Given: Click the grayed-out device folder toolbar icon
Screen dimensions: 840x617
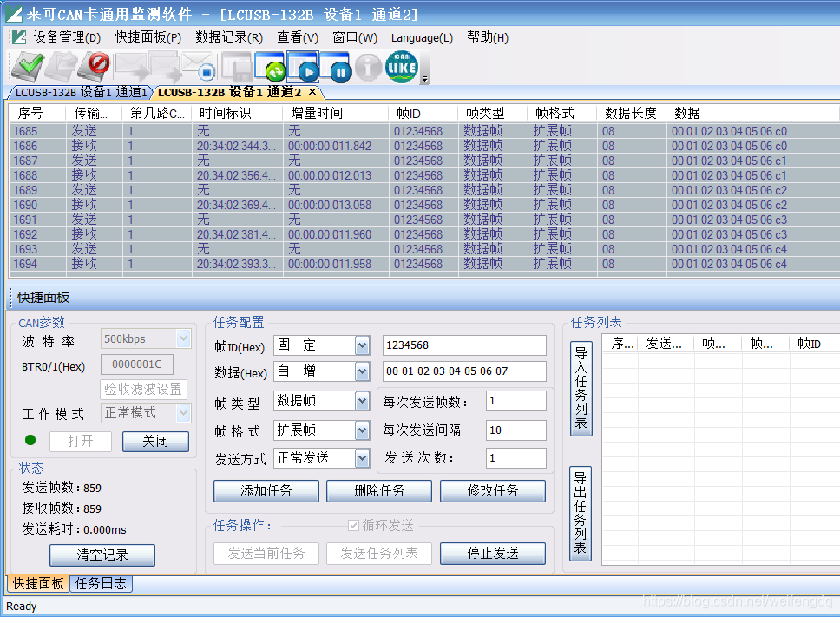Looking at the screenshot, I should tap(61, 67).
